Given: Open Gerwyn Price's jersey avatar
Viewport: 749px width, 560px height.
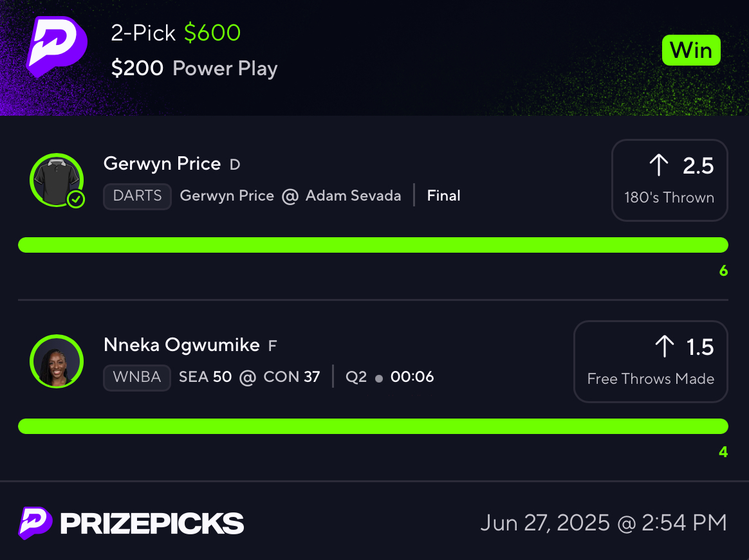Looking at the screenshot, I should 57,180.
